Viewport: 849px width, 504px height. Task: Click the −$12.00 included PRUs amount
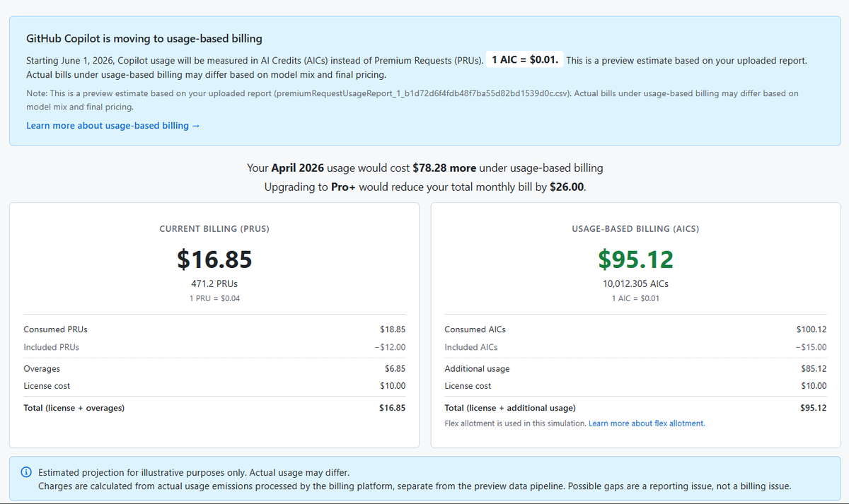390,347
